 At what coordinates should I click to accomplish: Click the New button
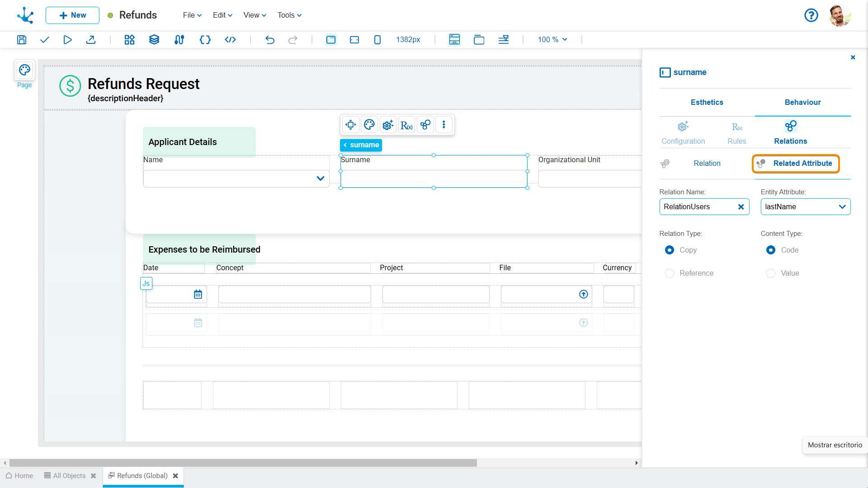pyautogui.click(x=72, y=15)
